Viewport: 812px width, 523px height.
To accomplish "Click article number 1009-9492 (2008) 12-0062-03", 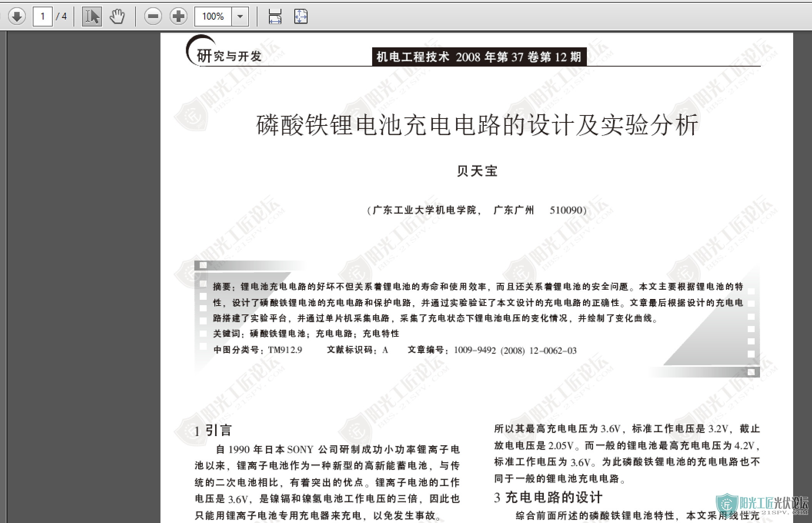I will click(515, 350).
